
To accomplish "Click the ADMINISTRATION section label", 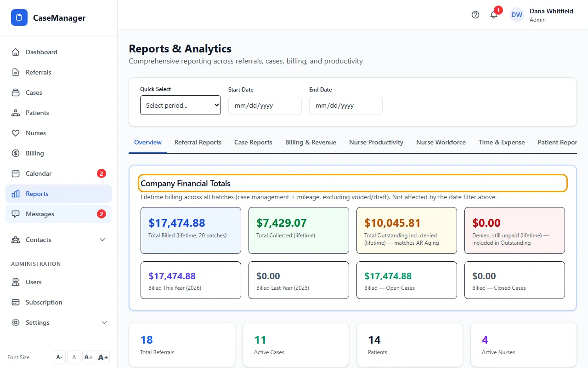I will pos(36,264).
